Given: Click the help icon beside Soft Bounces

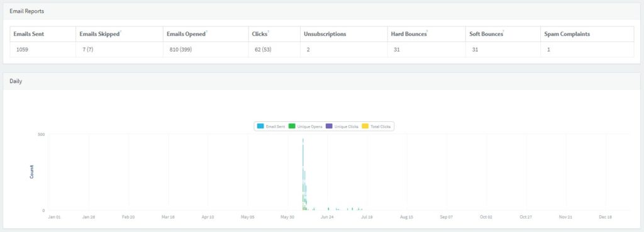Looking at the screenshot, I should point(504,31).
